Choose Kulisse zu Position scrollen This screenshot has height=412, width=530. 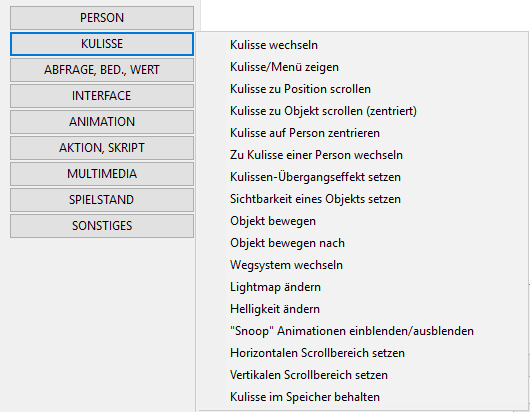362,89
